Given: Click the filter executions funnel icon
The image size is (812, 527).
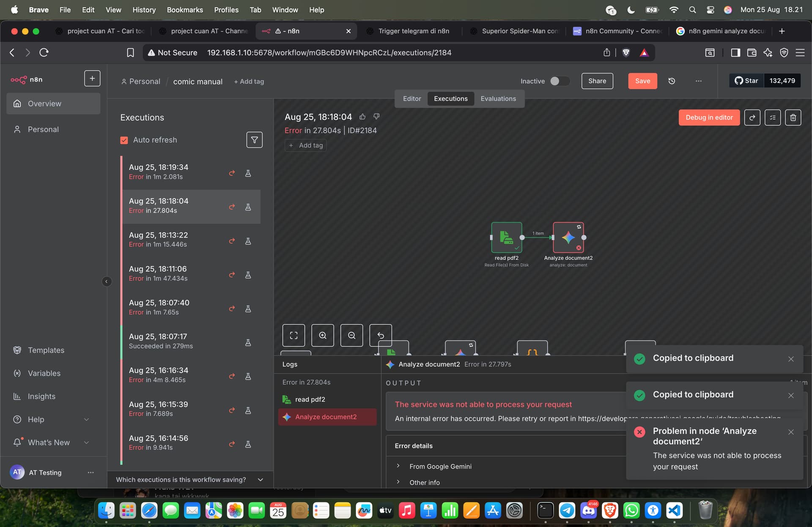Looking at the screenshot, I should (x=254, y=140).
